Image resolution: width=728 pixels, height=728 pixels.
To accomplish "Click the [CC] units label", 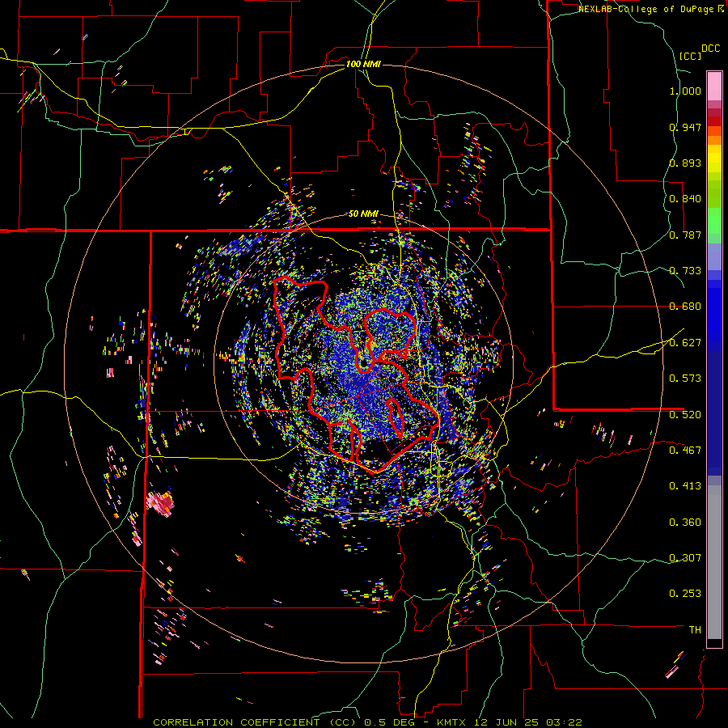I will 691,56.
